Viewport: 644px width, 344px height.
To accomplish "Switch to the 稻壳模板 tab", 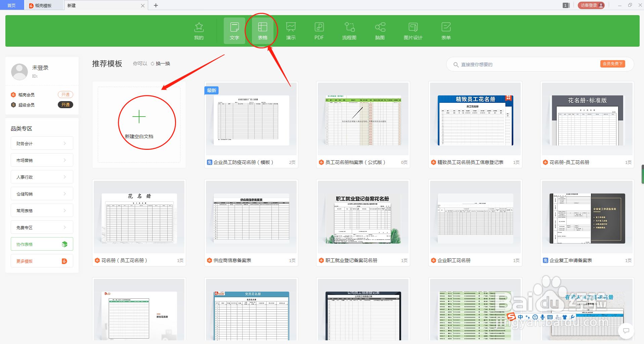I will [x=44, y=5].
